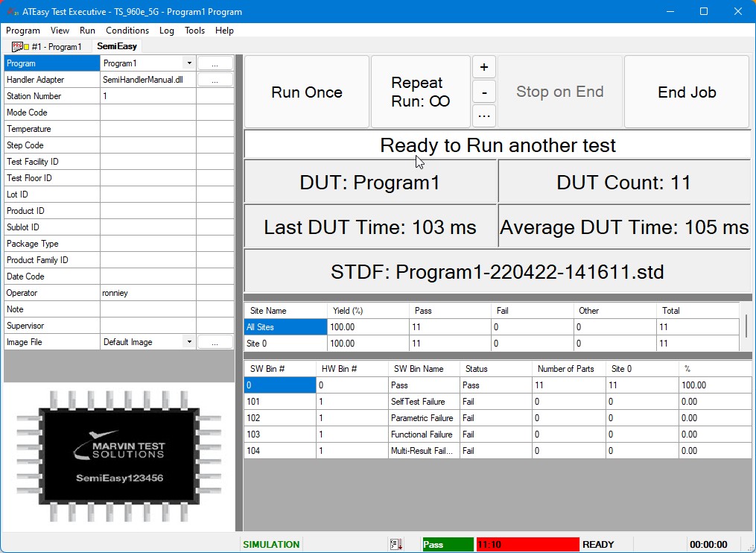Click the ATEasy app icon in title bar
The height and width of the screenshot is (553, 756).
pos(13,12)
